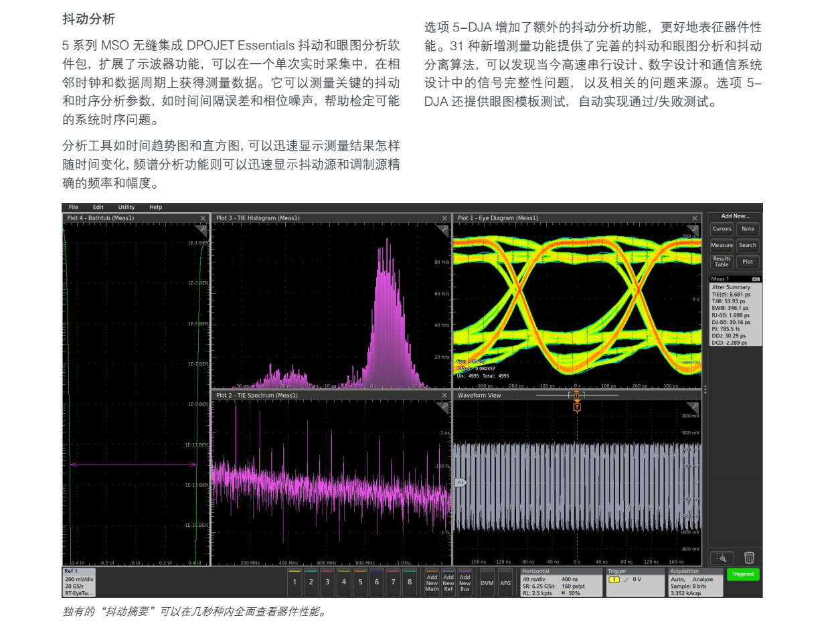Open the Utility menu
The width and height of the screenshot is (836, 644).
coord(127,208)
